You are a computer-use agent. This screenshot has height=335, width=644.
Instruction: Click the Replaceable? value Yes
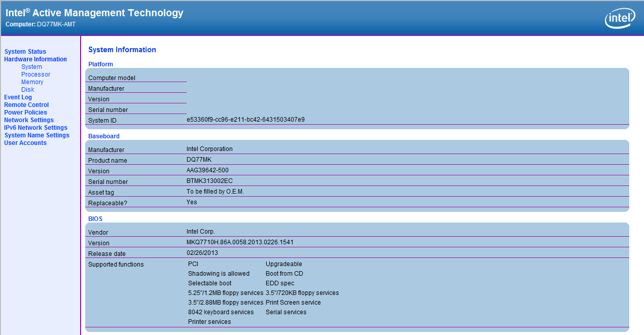click(192, 202)
